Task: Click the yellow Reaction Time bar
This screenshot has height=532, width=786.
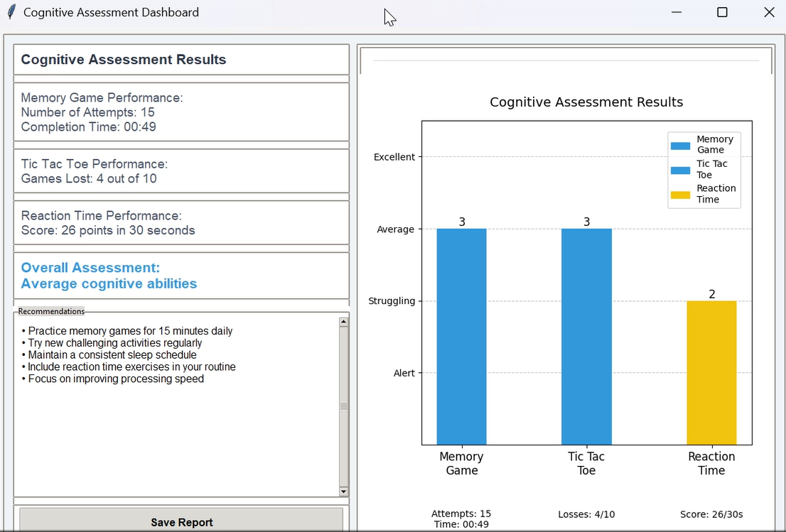Action: 711,373
